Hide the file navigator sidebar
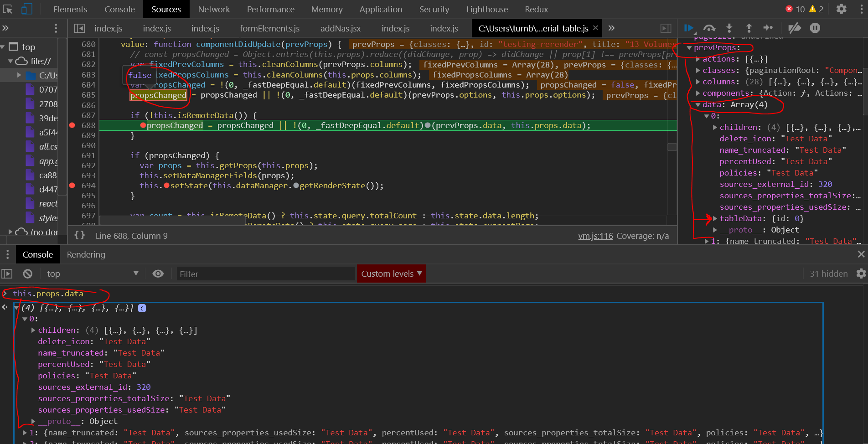The image size is (868, 444). (x=79, y=28)
